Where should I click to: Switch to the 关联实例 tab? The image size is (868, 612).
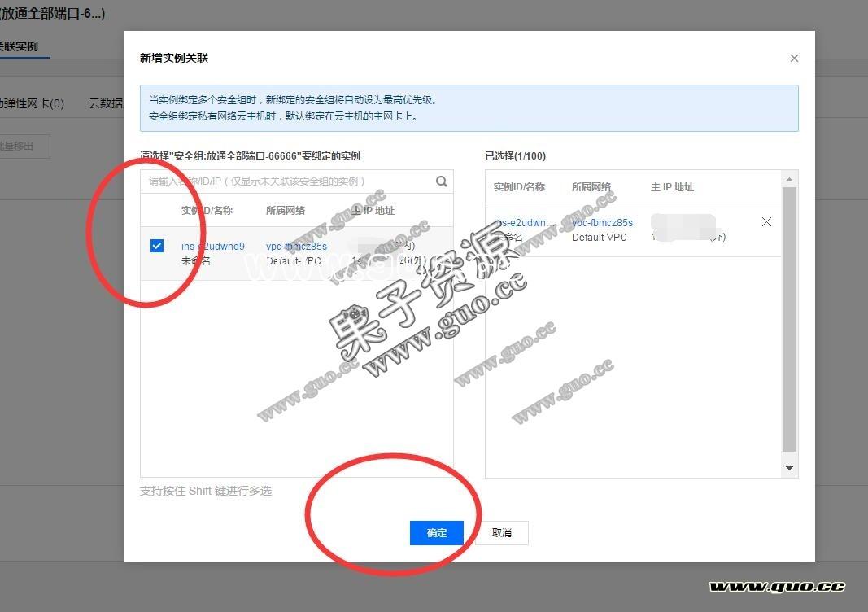click(x=19, y=46)
